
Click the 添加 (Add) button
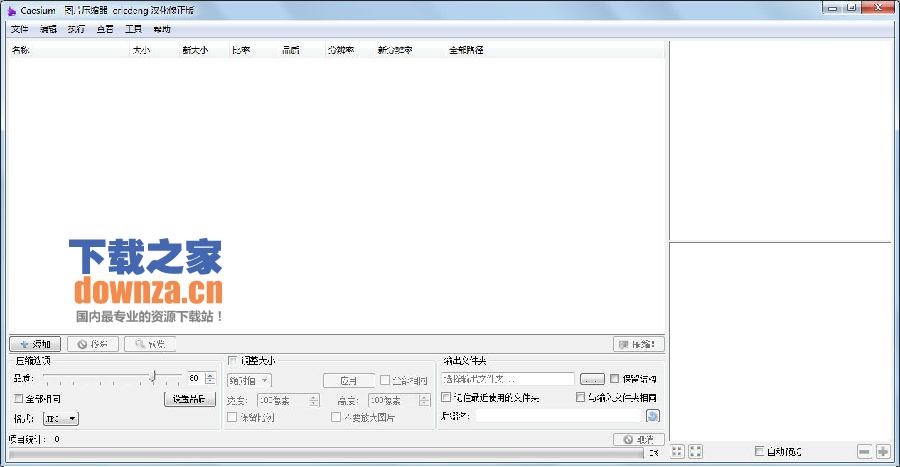(35, 344)
